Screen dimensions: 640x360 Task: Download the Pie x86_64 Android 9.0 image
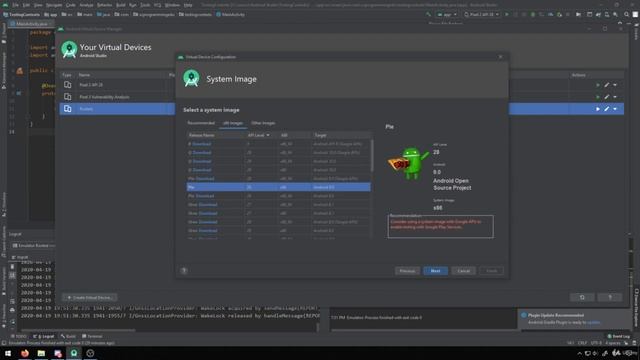(205, 196)
